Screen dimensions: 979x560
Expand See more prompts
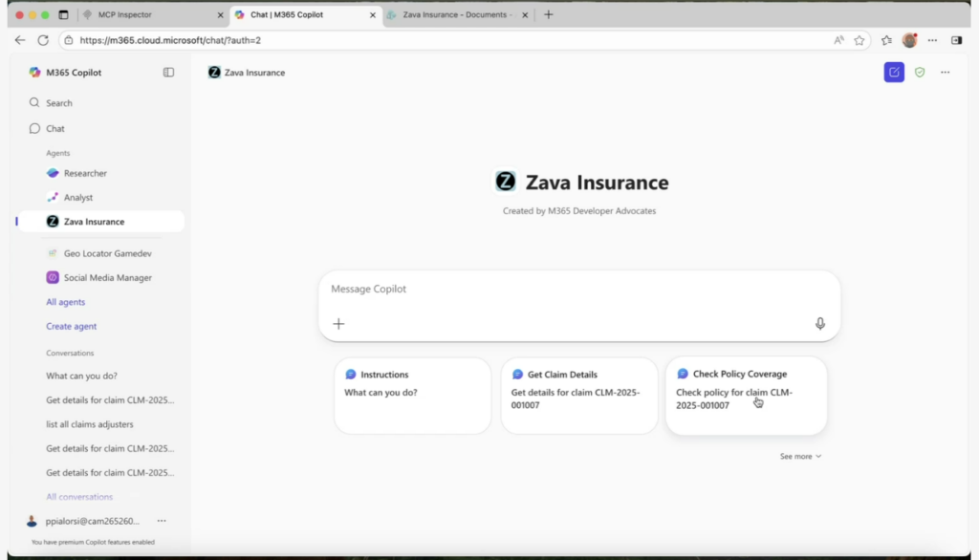click(800, 457)
